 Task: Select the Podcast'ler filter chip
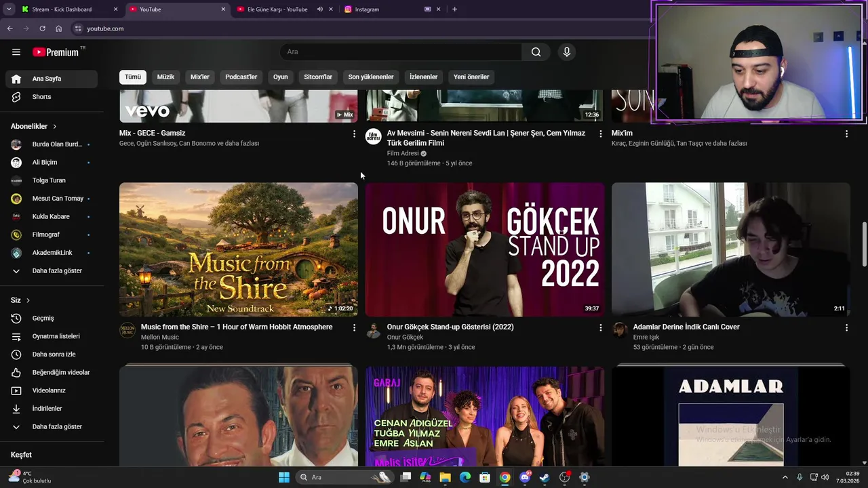pyautogui.click(x=241, y=77)
